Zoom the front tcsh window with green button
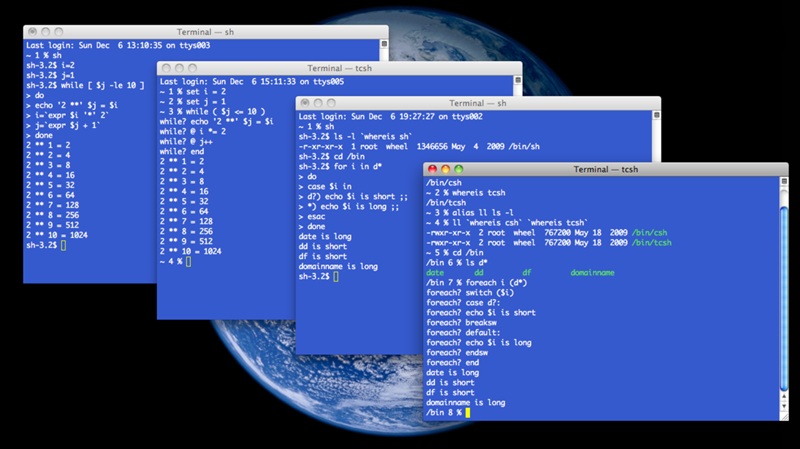Screen dimensions: 800x449 tap(459, 169)
